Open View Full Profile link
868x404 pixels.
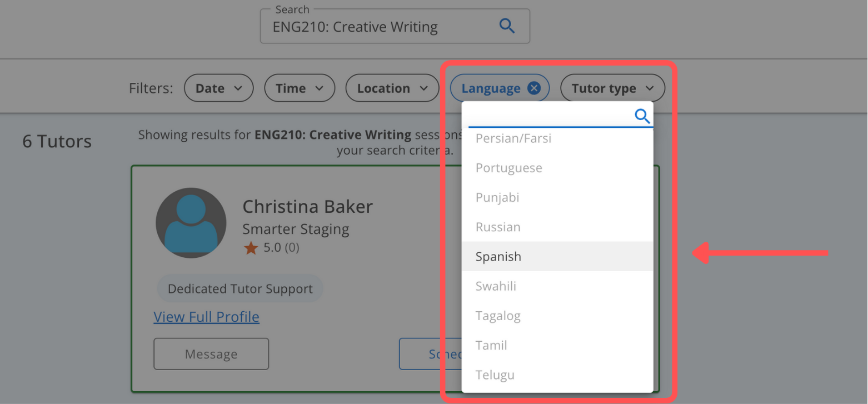tap(206, 317)
